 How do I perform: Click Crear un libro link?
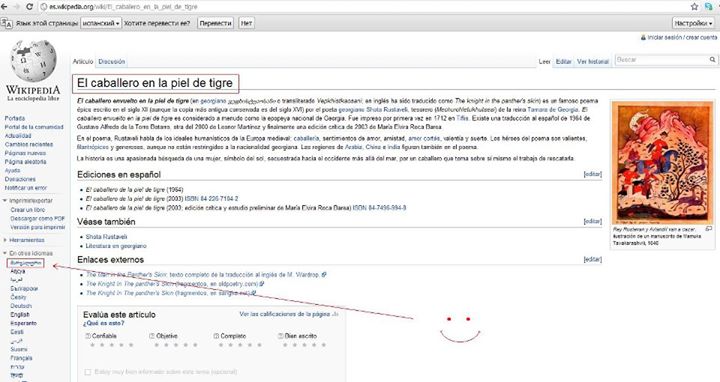[28, 210]
